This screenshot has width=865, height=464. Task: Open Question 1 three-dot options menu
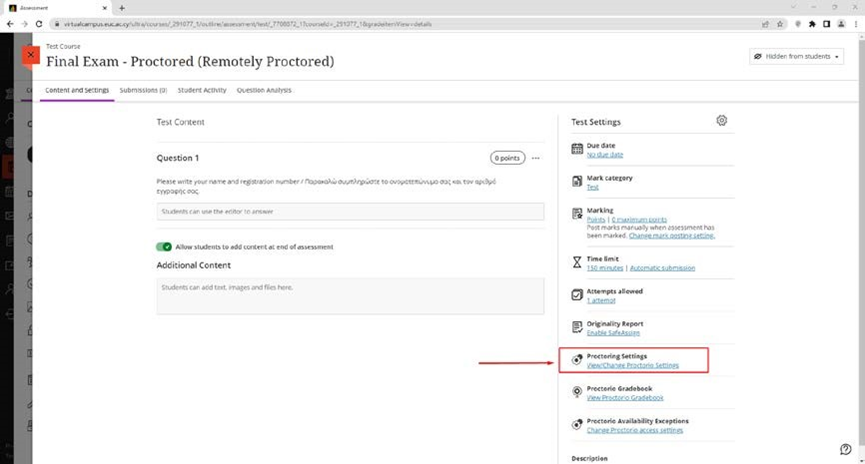pyautogui.click(x=536, y=158)
